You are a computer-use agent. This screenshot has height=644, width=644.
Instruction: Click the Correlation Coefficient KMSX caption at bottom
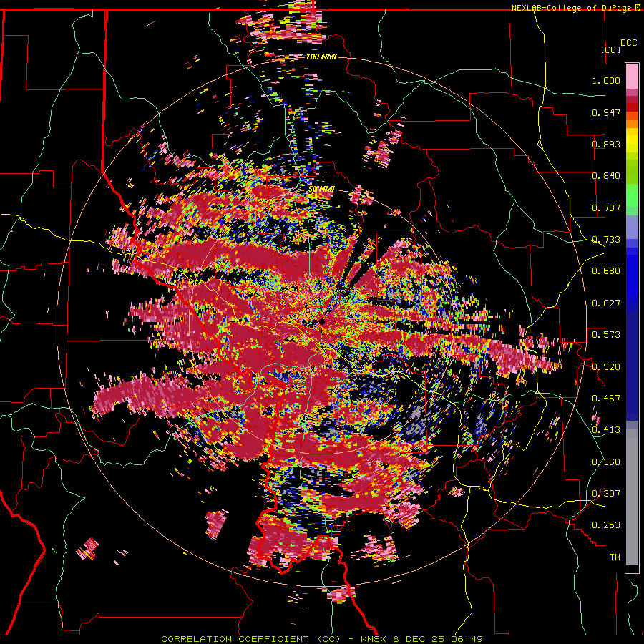[322, 639]
